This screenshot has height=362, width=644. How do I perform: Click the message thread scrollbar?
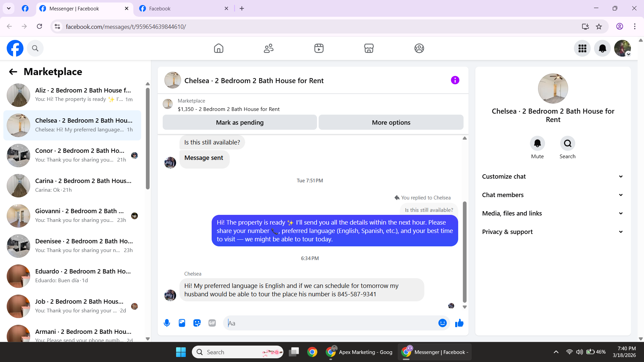pos(465,251)
